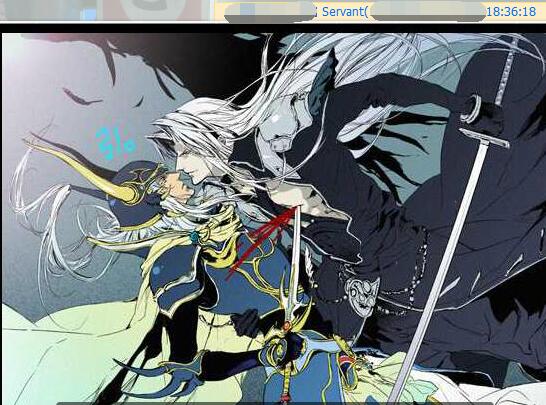This screenshot has width=546, height=405.
Task: Click the demon mask belt ornament
Action: coord(362,293)
